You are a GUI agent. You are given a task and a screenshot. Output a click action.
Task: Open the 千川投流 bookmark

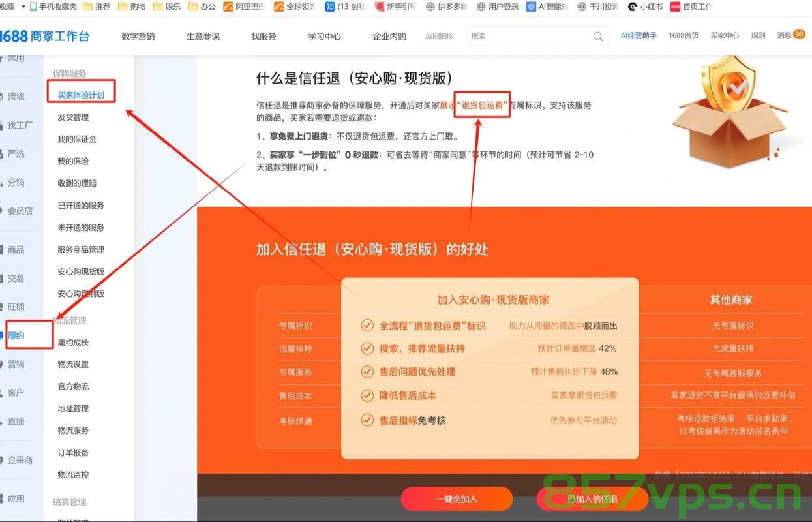pos(598,7)
